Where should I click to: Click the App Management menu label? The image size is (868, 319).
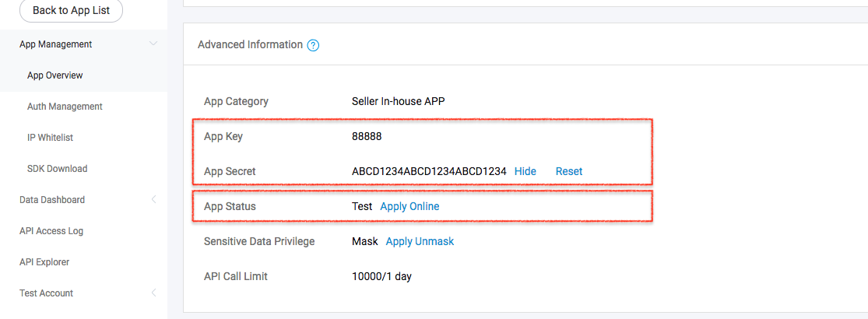point(56,44)
